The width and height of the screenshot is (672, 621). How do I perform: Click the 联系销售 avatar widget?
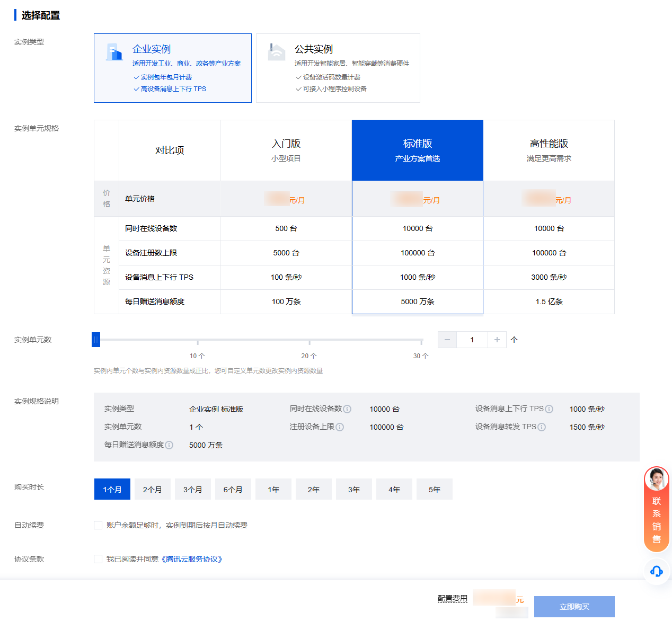coord(657,509)
